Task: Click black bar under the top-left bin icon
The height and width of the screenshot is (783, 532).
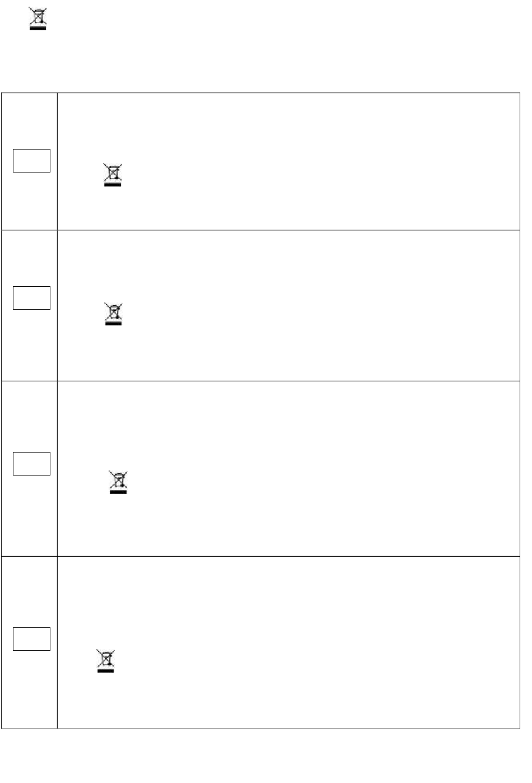Action: pyautogui.click(x=38, y=29)
